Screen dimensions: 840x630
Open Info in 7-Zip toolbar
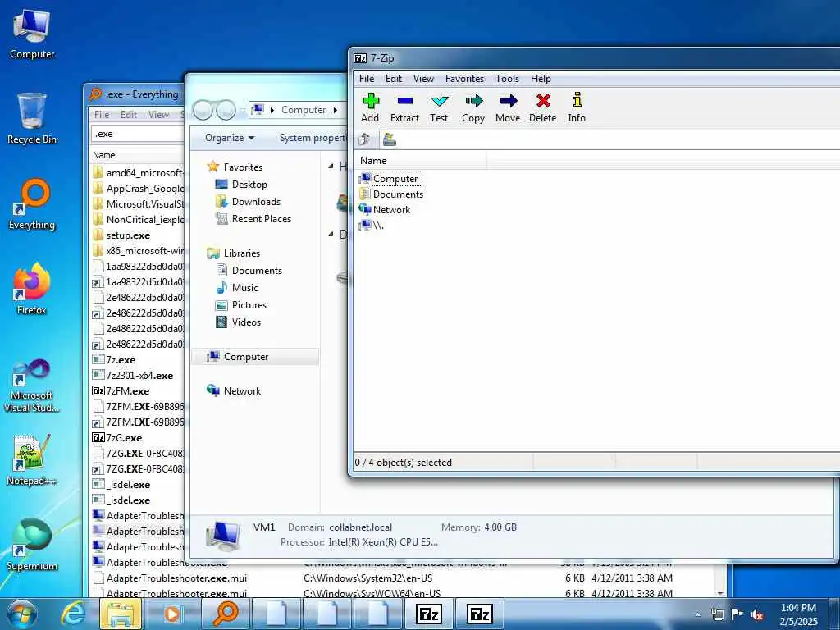577,107
